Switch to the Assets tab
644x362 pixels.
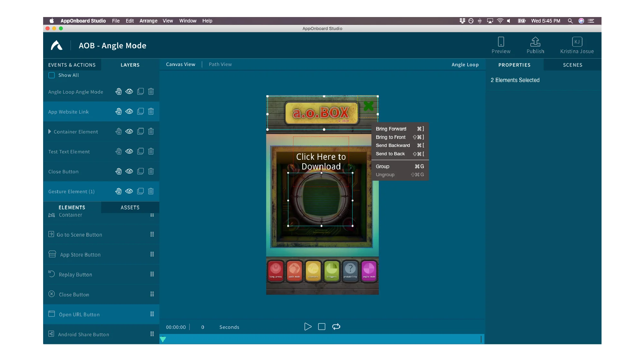(130, 208)
